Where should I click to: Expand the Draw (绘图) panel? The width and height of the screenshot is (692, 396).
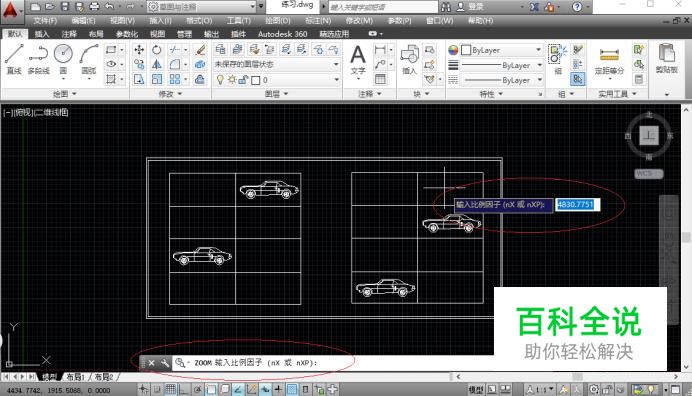[x=64, y=94]
